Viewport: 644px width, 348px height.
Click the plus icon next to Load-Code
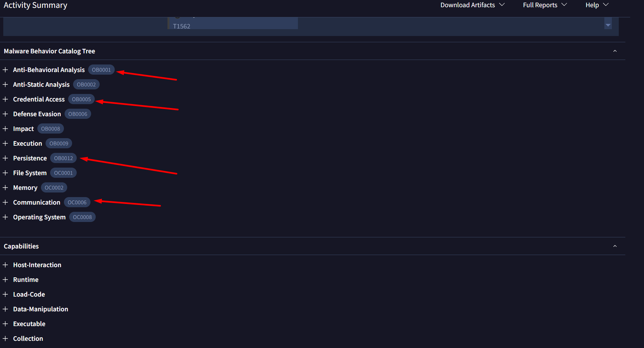coord(5,294)
